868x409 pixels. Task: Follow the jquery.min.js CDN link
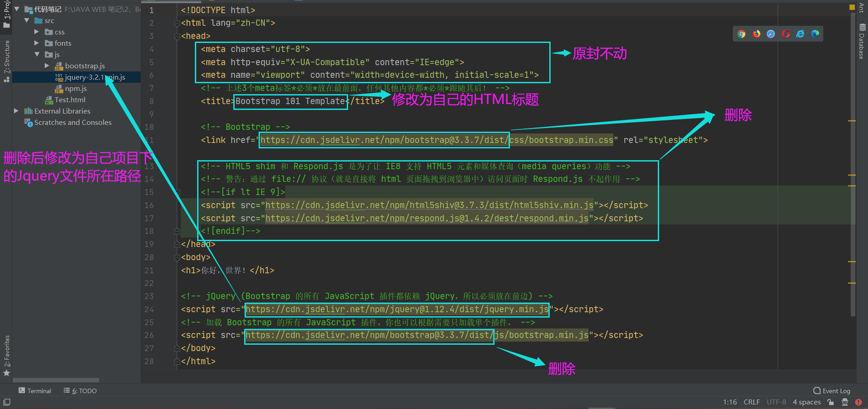(x=397, y=309)
